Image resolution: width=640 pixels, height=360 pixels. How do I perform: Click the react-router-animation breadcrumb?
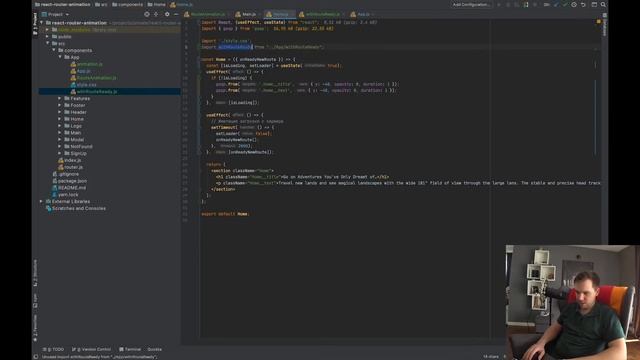tap(63, 4)
